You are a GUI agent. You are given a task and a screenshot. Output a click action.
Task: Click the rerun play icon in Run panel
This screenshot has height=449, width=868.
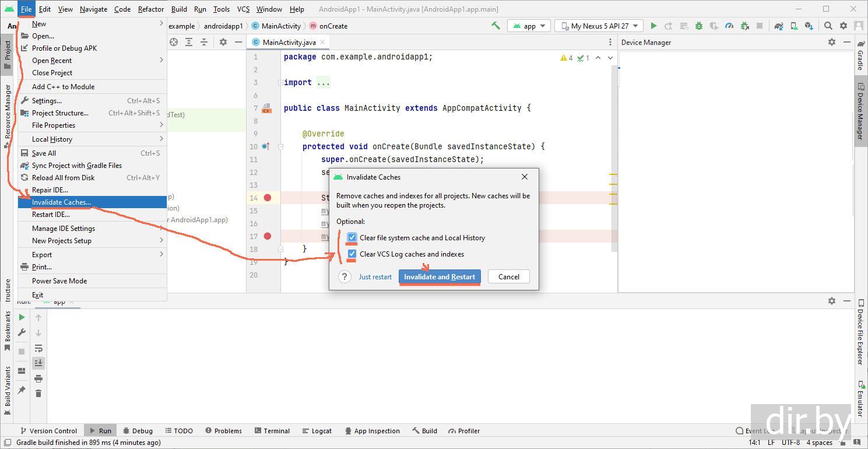click(x=22, y=317)
